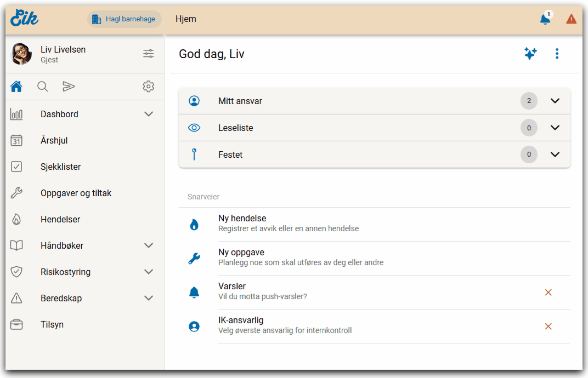Open Årshjul in the sidebar
588x378 pixels.
tap(54, 140)
